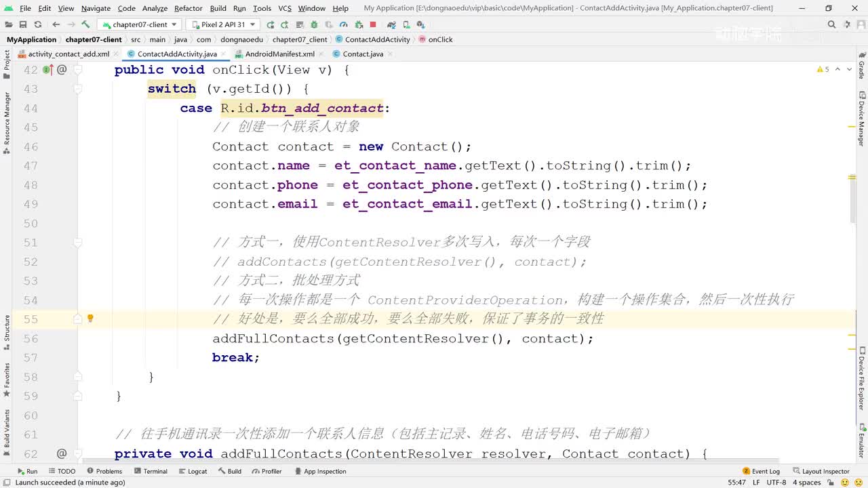Screen dimensions: 868x488
Task: Switch to activity_contact_add.xml tab
Action: pos(68,54)
